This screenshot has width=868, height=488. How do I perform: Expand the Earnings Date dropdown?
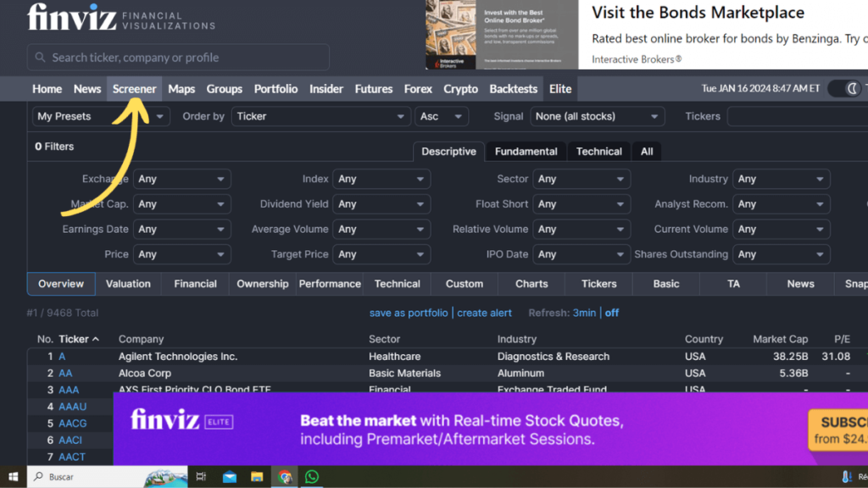(181, 229)
